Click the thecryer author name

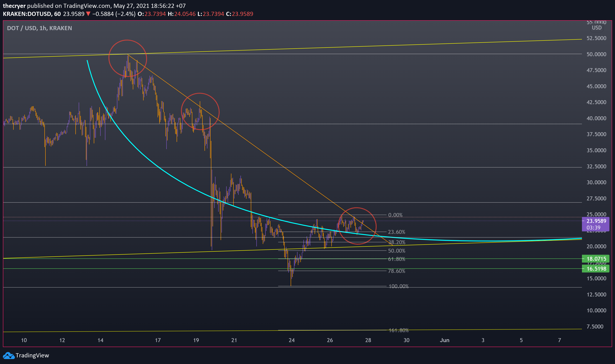(x=14, y=6)
